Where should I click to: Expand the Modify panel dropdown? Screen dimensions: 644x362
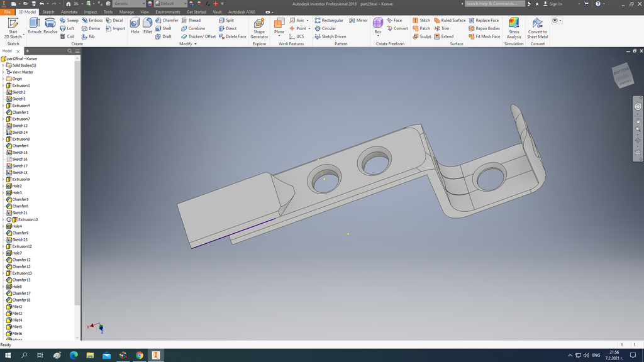196,44
